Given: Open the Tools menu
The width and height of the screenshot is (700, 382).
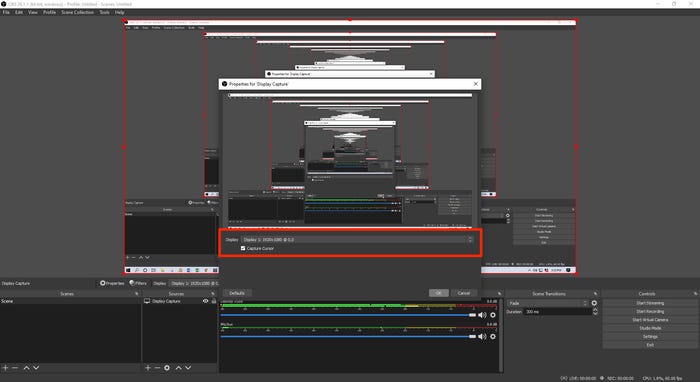Looking at the screenshot, I should pyautogui.click(x=104, y=12).
